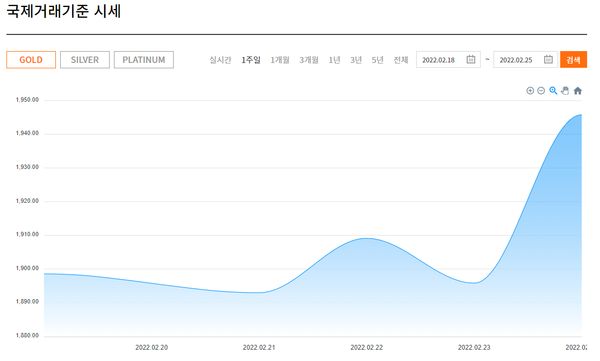Zoom in the chart with plus icon
This screenshot has height=361, width=600.
point(530,91)
